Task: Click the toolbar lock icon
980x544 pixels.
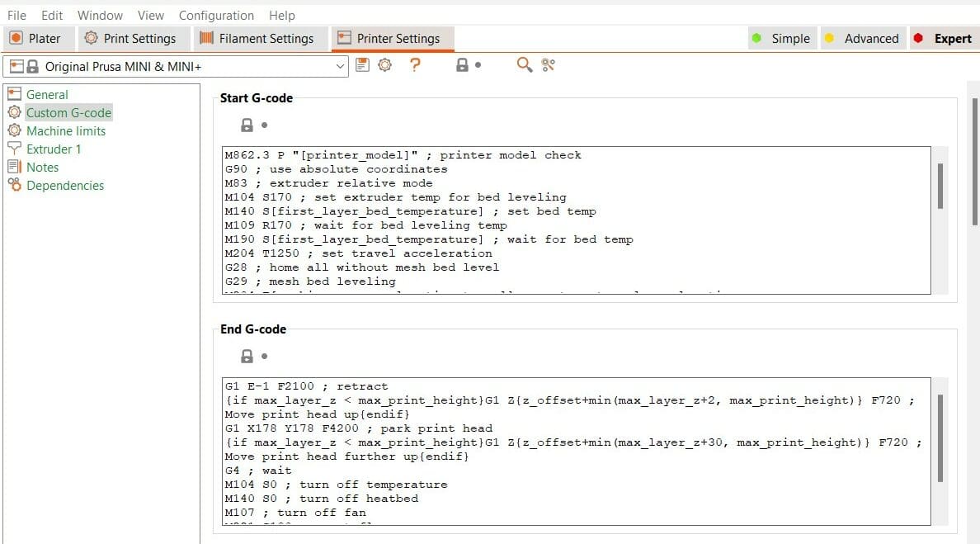Action: (x=462, y=64)
